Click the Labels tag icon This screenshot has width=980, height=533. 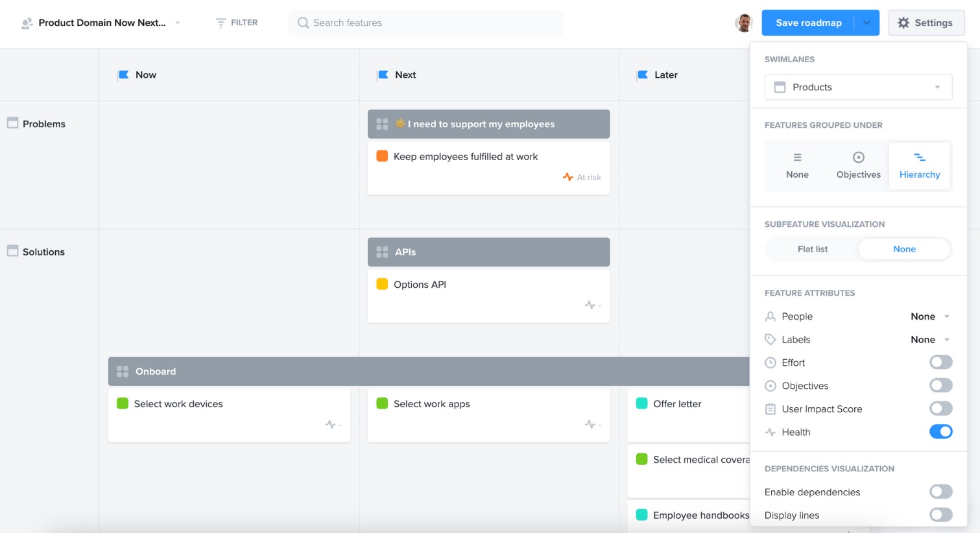(x=771, y=340)
